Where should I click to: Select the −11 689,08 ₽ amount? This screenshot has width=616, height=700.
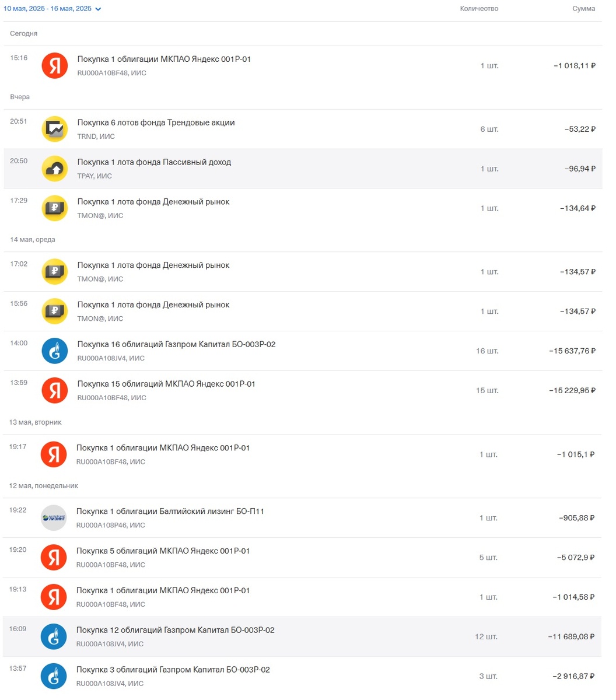tap(571, 637)
